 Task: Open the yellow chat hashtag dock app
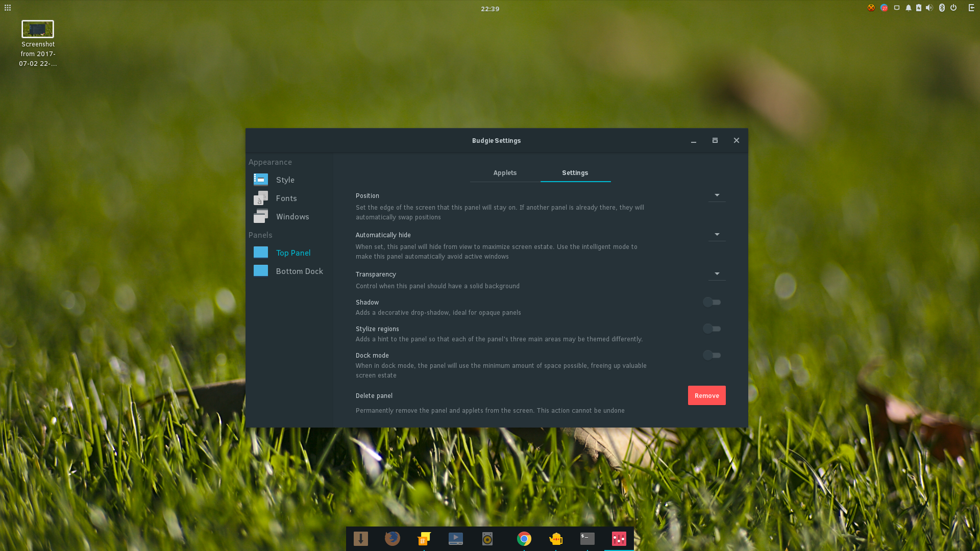pos(424,539)
